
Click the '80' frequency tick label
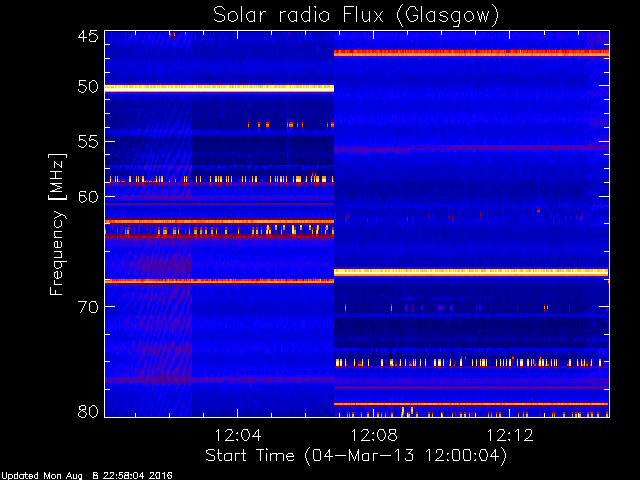pyautogui.click(x=88, y=411)
